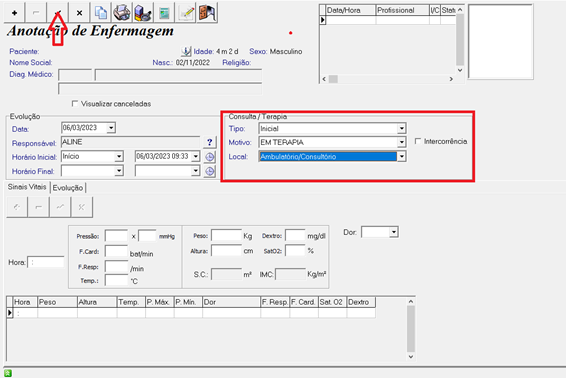Viewport: 566px width, 378px height.
Task: Switch to the Evolução tab
Action: click(68, 188)
